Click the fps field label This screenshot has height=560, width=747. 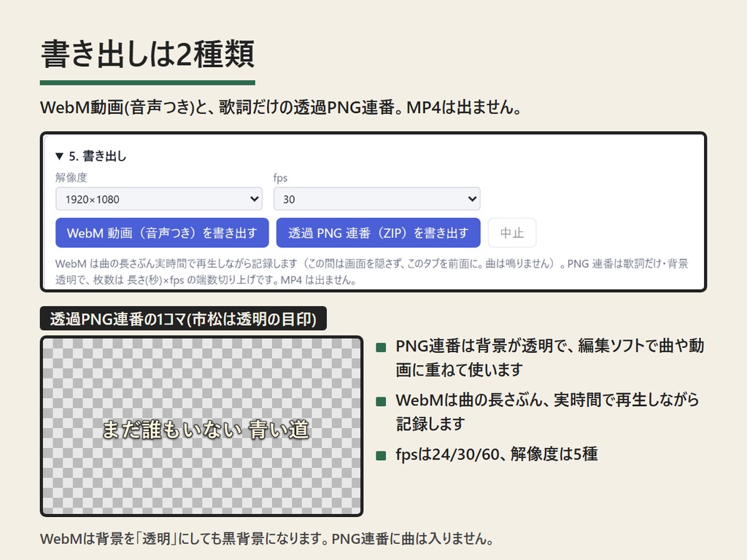pos(280,178)
